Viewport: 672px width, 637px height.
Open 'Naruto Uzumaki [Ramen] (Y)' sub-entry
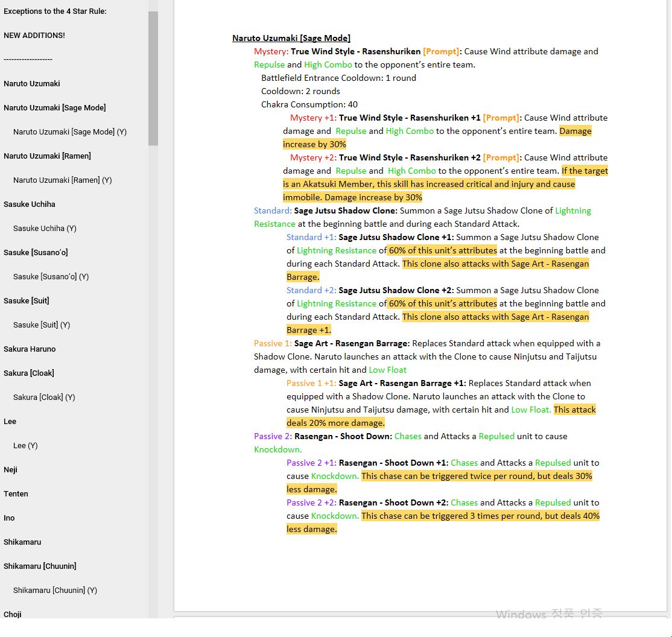[x=63, y=180]
